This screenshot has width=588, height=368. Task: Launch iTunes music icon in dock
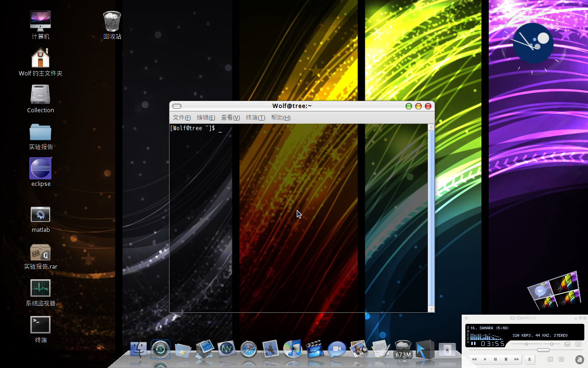[293, 349]
